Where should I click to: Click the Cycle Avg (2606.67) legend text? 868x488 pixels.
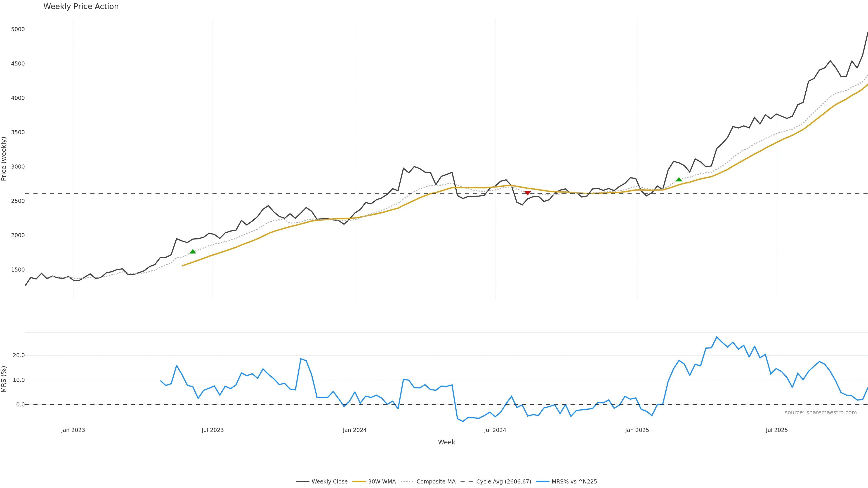pyautogui.click(x=503, y=482)
